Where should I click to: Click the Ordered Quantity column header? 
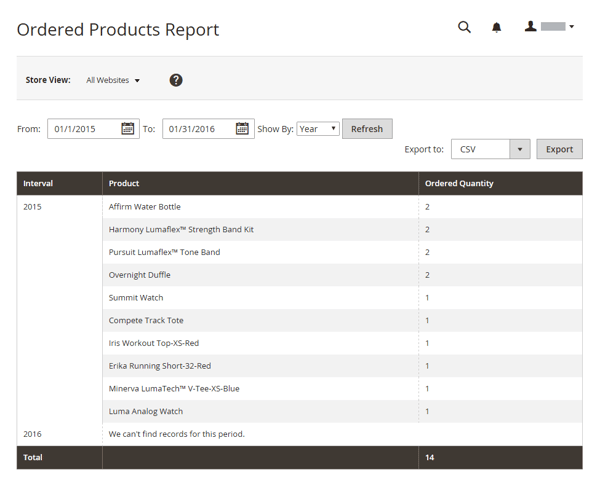pos(459,184)
